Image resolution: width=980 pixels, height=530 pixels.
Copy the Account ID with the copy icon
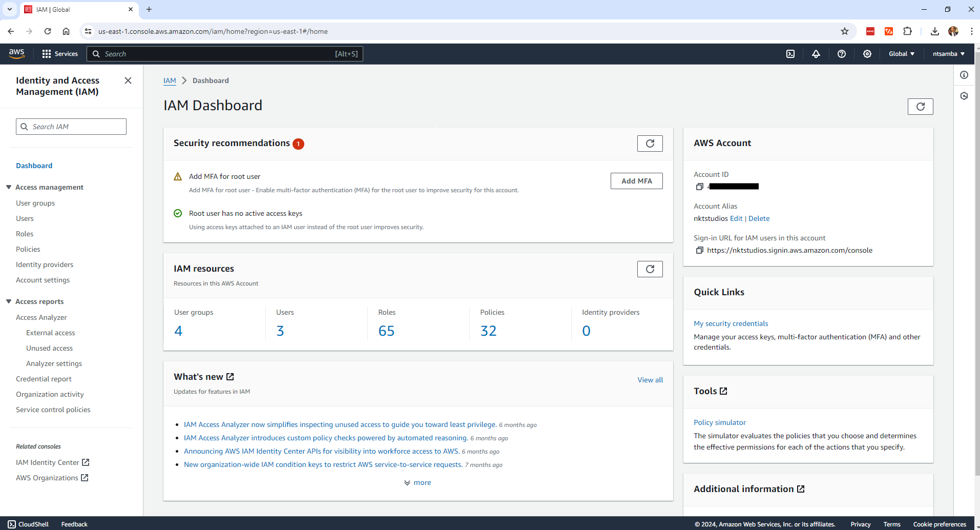[699, 187]
